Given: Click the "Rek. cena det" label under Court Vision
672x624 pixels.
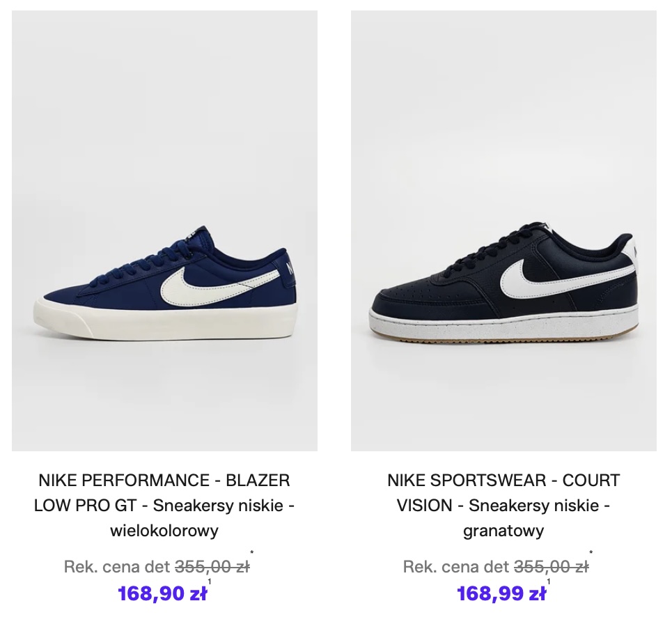Looking at the screenshot, I should point(456,567).
